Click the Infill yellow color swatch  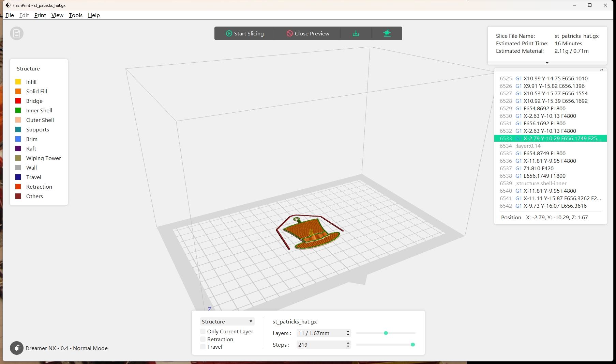point(18,82)
